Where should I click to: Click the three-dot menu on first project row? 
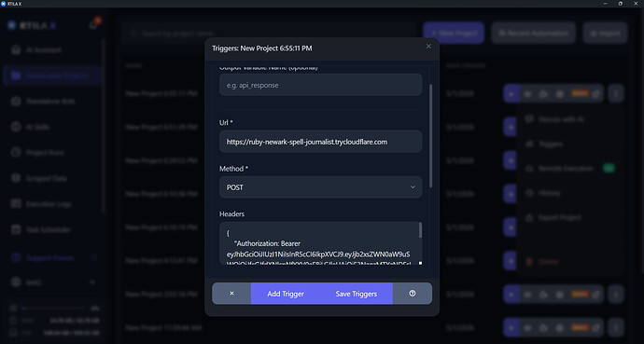616,94
